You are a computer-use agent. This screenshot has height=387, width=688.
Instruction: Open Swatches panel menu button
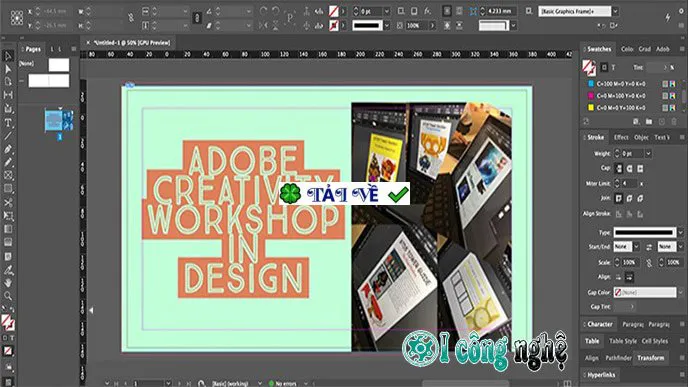coord(682,49)
